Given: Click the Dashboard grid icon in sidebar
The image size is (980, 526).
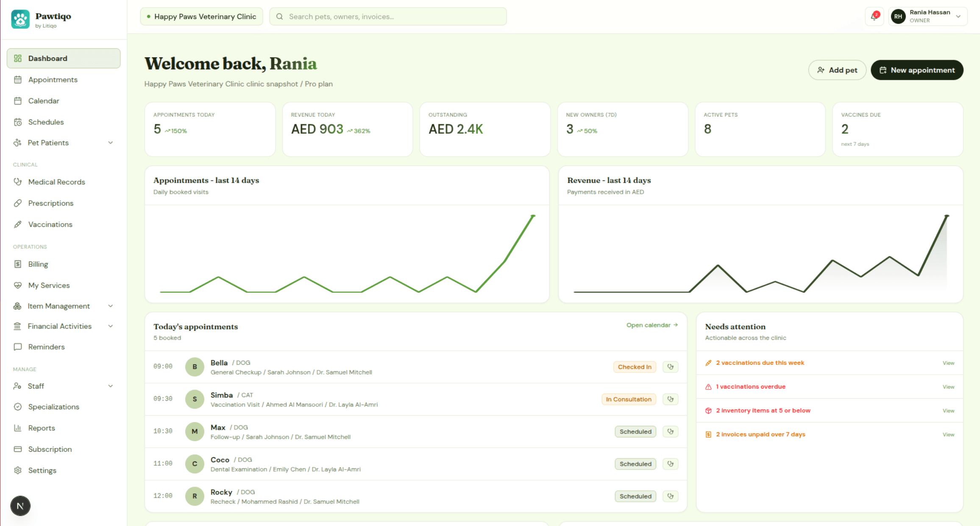Looking at the screenshot, I should click(x=18, y=58).
